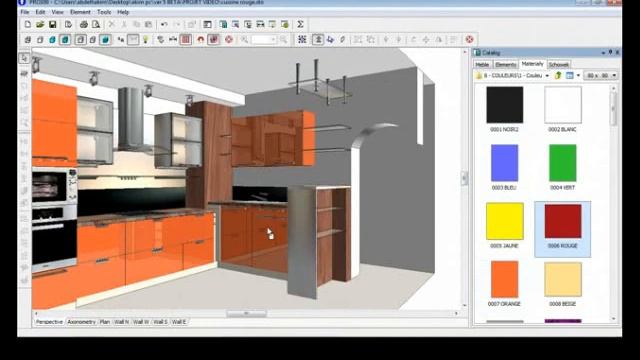640x360 pixels.
Task: Click the red lifebuoy center icon
Action: [229, 40]
